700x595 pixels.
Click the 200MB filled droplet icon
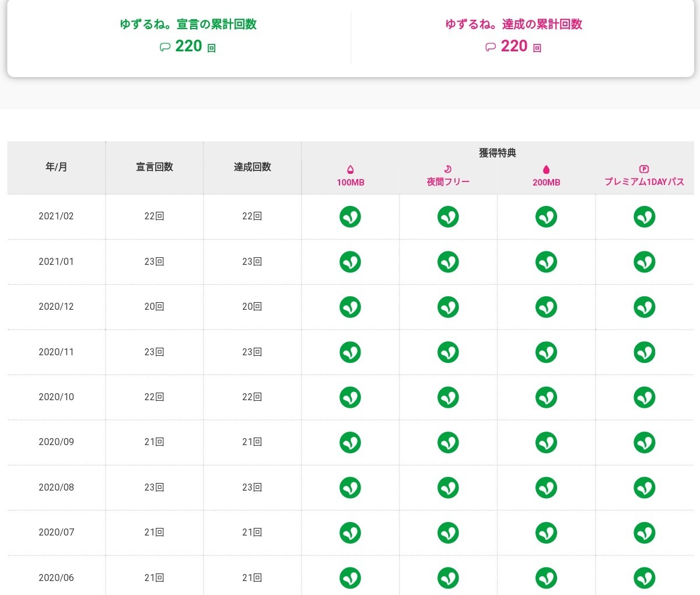click(546, 169)
